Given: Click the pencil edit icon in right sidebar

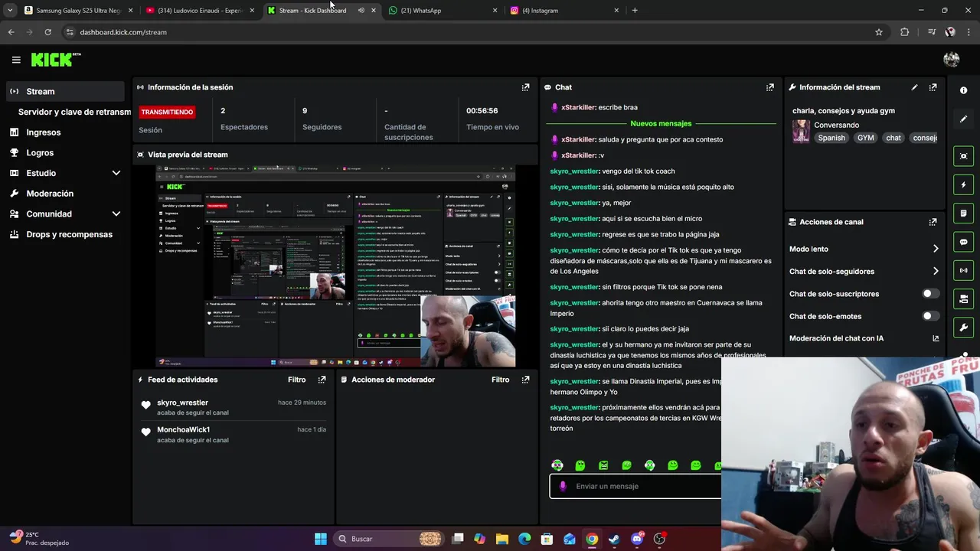Looking at the screenshot, I should (x=963, y=119).
